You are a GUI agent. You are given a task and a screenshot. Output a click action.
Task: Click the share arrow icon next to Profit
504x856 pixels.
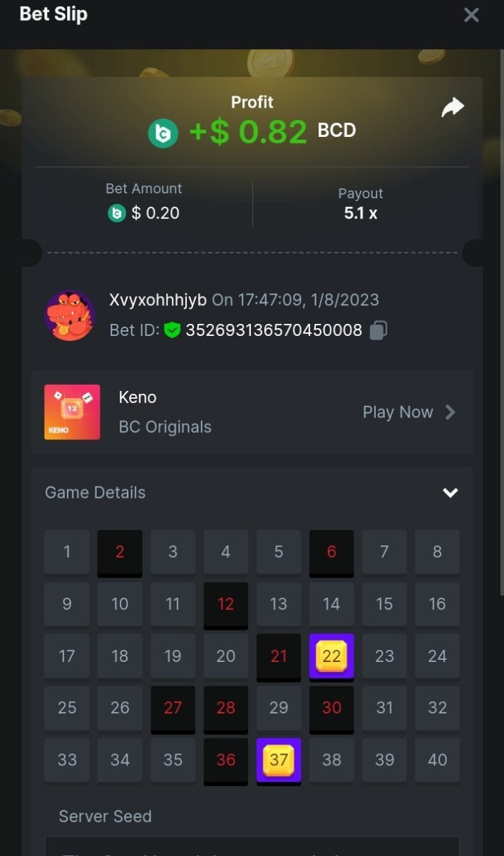point(453,107)
